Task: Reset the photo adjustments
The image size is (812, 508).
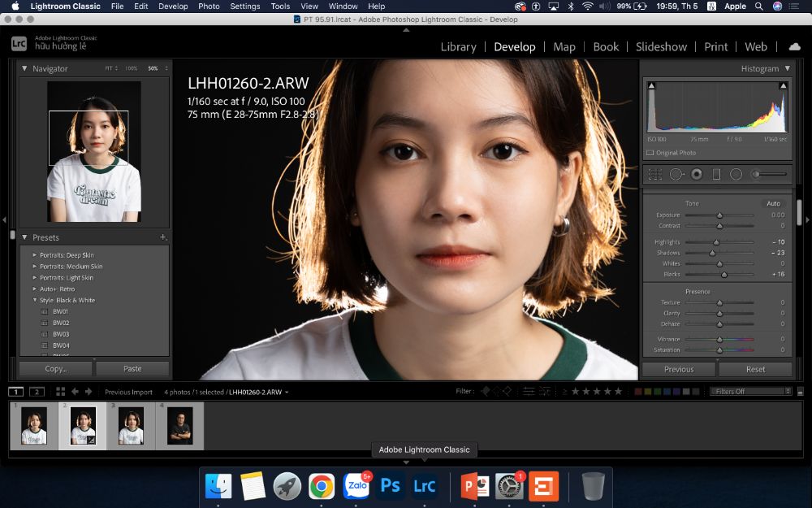Action: [755, 369]
